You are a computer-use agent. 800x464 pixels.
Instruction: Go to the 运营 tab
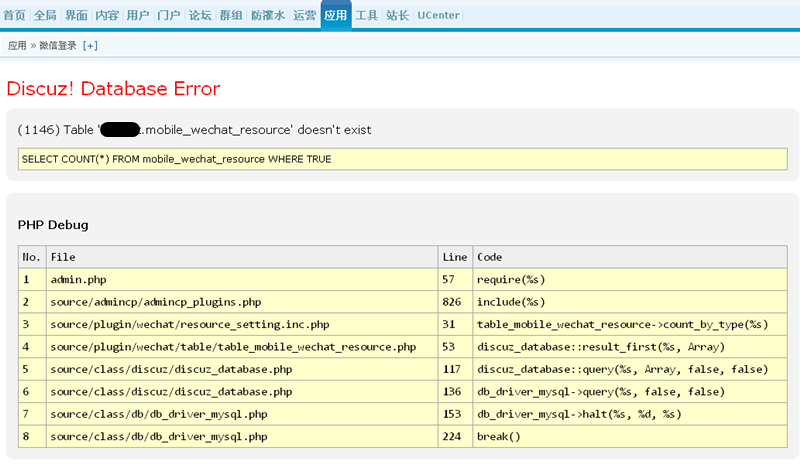pos(305,15)
